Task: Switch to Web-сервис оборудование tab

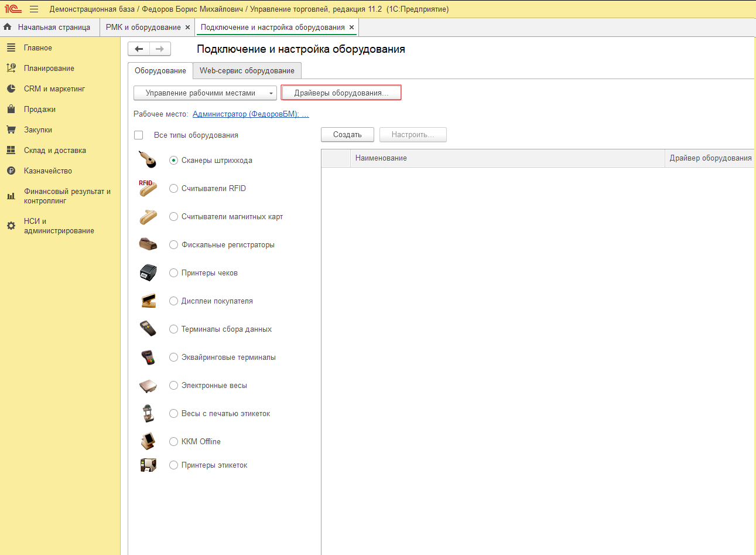Action: point(247,71)
